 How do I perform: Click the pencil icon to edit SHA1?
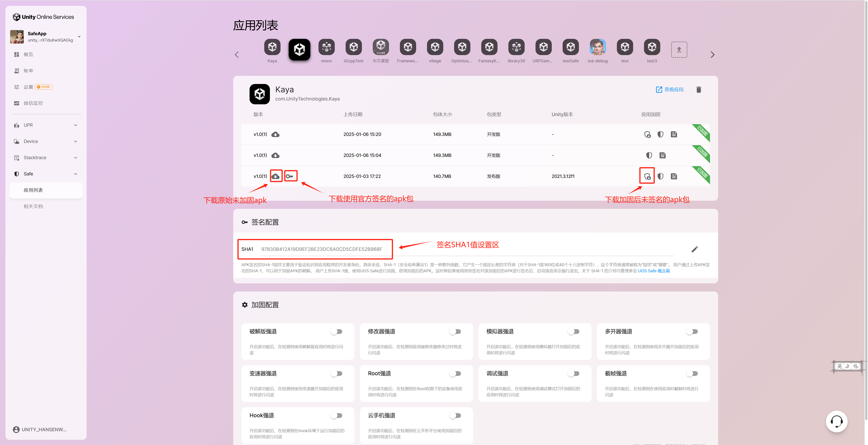click(694, 249)
